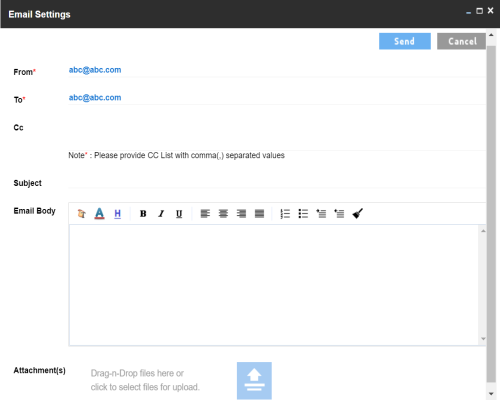Insert a bulleted list
This screenshot has height=400, width=500.
pyautogui.click(x=303, y=213)
